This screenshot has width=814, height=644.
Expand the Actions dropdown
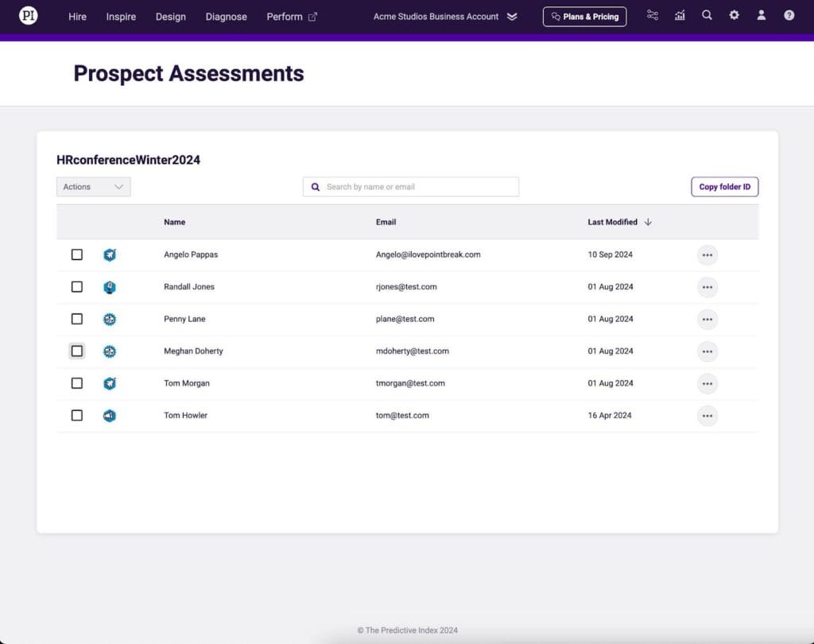[94, 187]
